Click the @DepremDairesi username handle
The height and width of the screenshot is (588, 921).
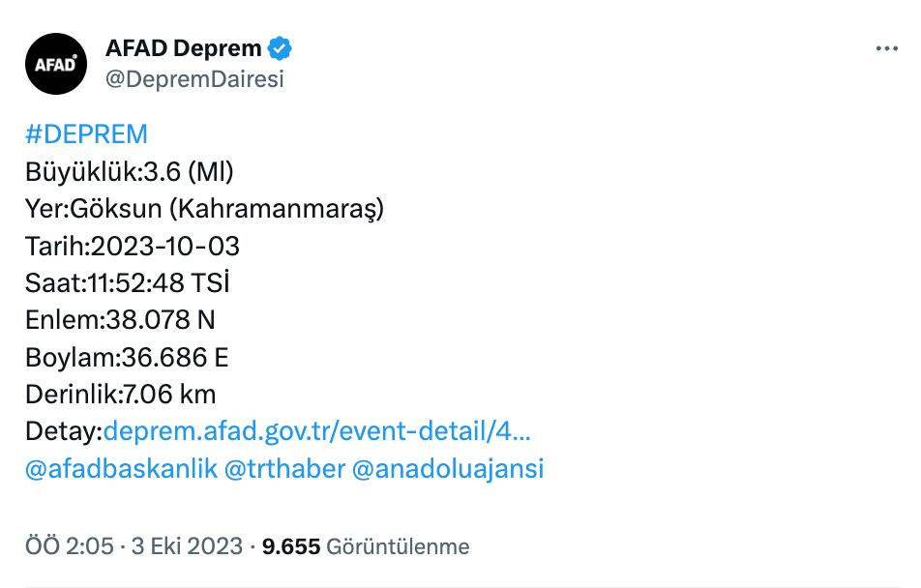pos(195,80)
